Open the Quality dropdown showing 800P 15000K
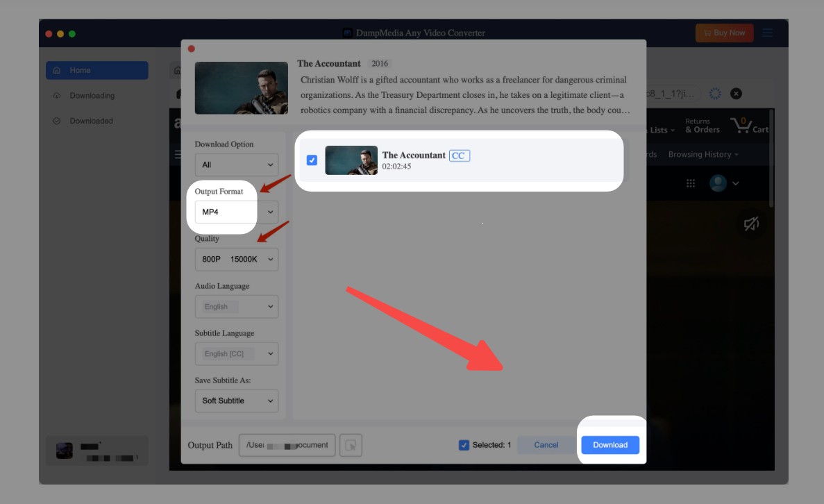This screenshot has width=824, height=504. tap(237, 259)
